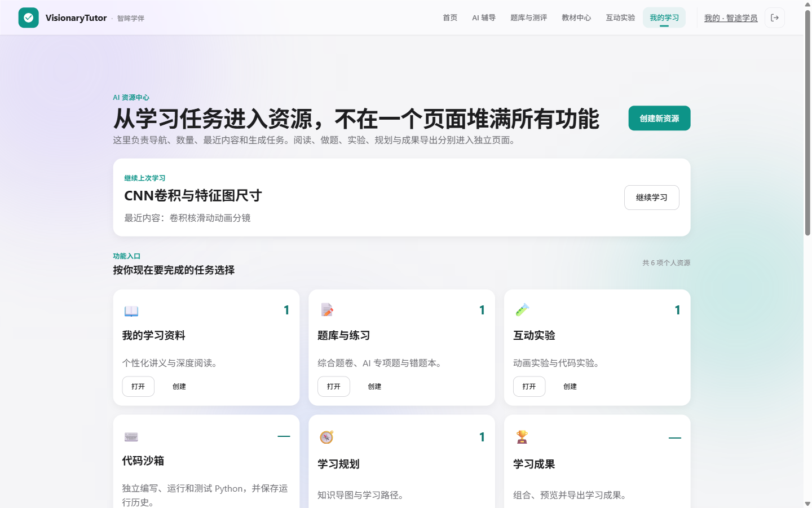Click the open book icon on 我的学习资料 card
Screen dimensions: 812x508
pyautogui.click(x=131, y=310)
